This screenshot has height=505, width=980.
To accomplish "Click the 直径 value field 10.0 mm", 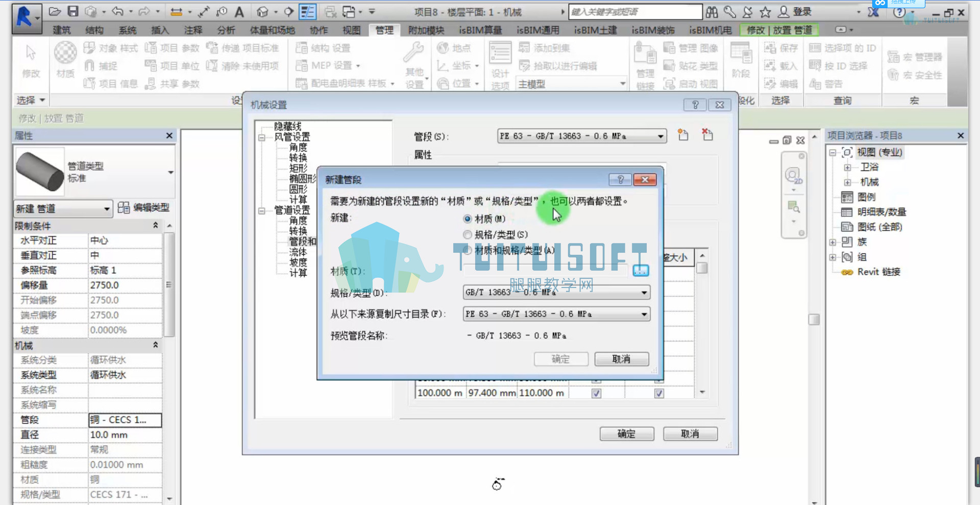I will [x=125, y=435].
